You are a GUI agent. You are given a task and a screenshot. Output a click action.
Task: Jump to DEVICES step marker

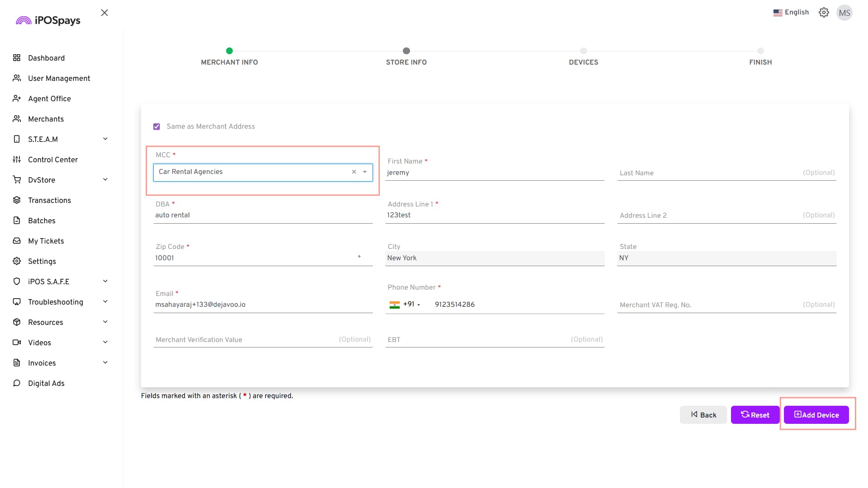[584, 51]
